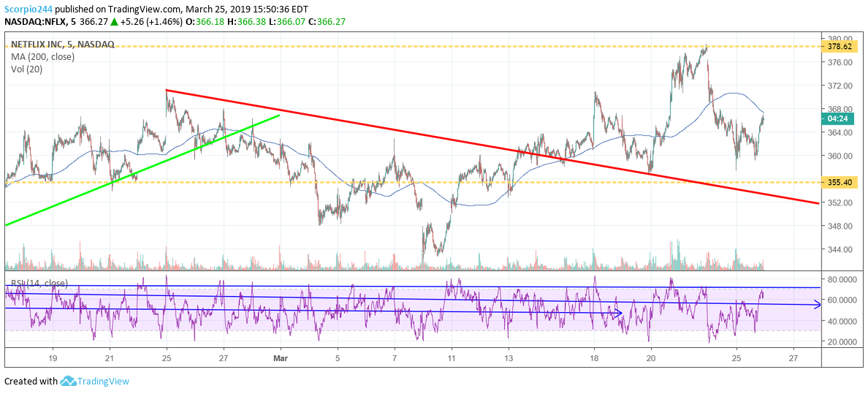Click the 348.00 price axis label
Screen dimensions: 868x394
coord(840,226)
